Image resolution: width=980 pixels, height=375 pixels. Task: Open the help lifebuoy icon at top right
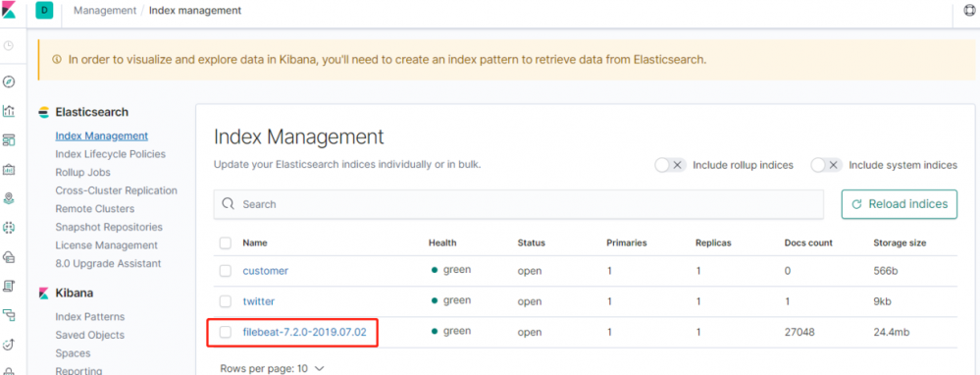(x=970, y=10)
